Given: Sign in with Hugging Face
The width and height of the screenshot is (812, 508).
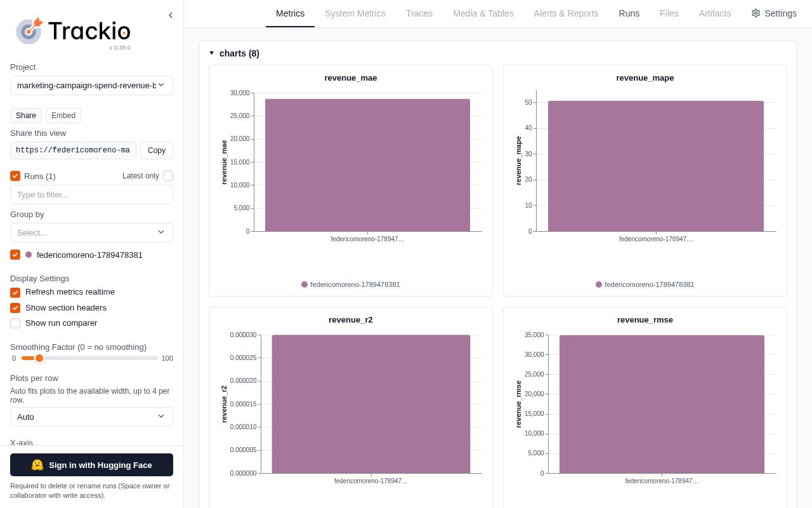Looking at the screenshot, I should 91,465.
